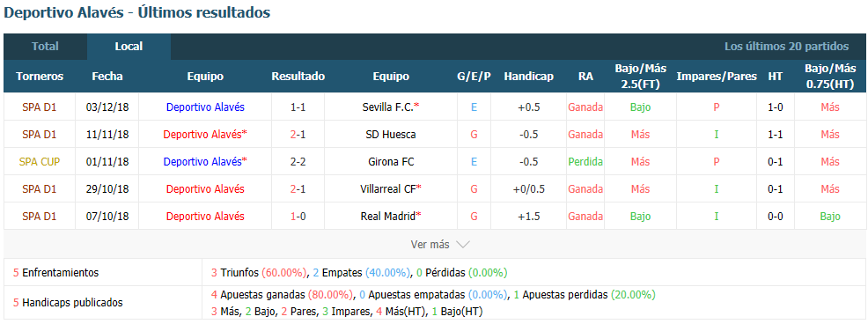Click the Handicap column header
Screen dimensions: 868x324
pyautogui.click(x=529, y=77)
